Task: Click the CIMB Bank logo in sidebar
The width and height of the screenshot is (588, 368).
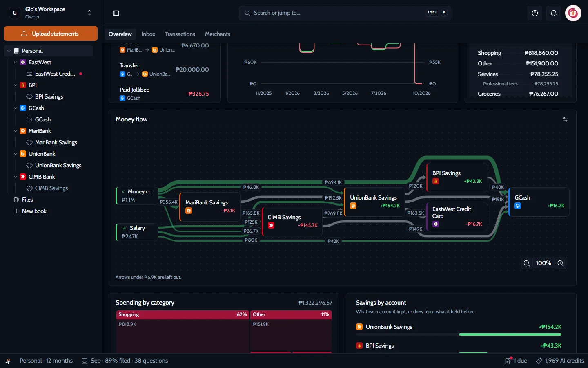Action: [x=23, y=177]
